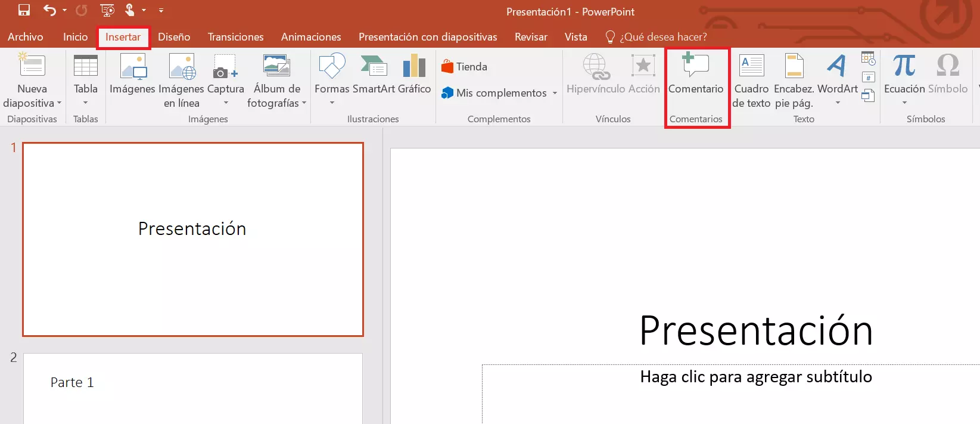Open the Tienda add-in store

pyautogui.click(x=464, y=67)
